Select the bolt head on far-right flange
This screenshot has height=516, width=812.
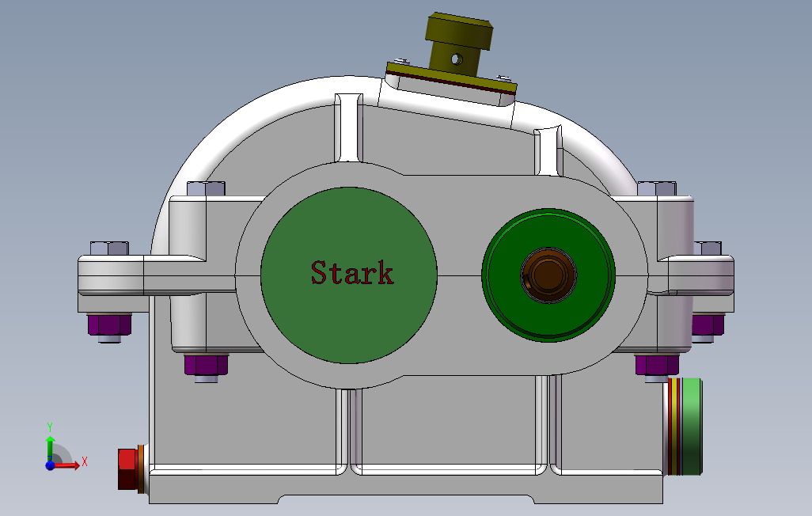pos(708,249)
